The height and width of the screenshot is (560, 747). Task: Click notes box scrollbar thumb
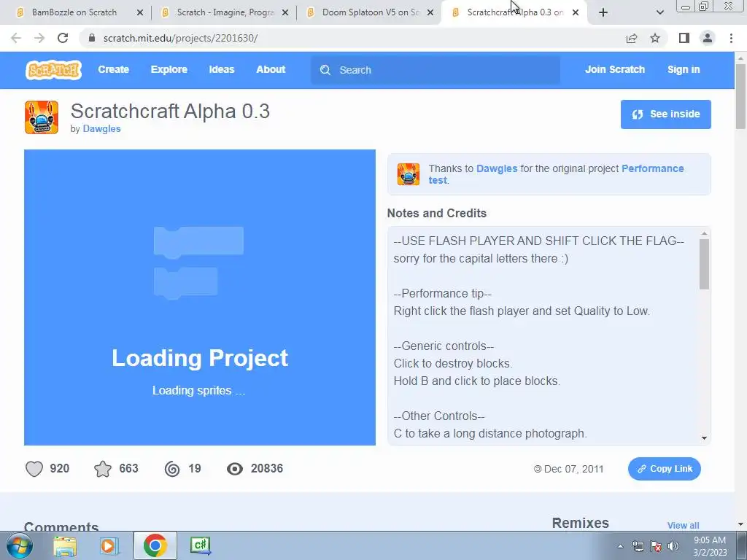(704, 264)
